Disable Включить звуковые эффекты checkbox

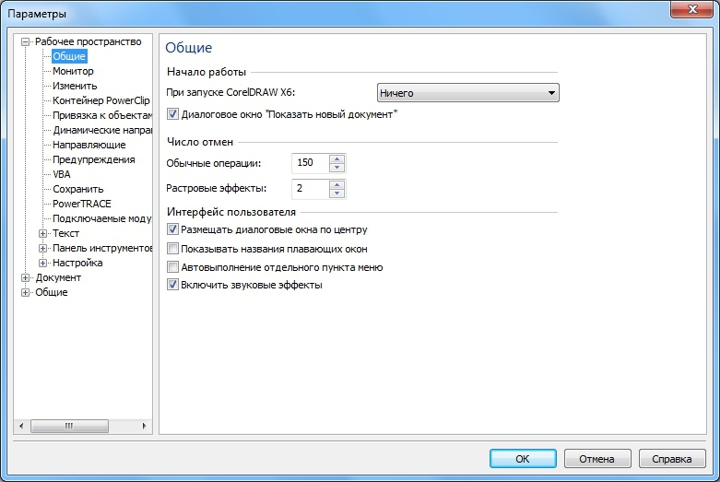click(173, 285)
